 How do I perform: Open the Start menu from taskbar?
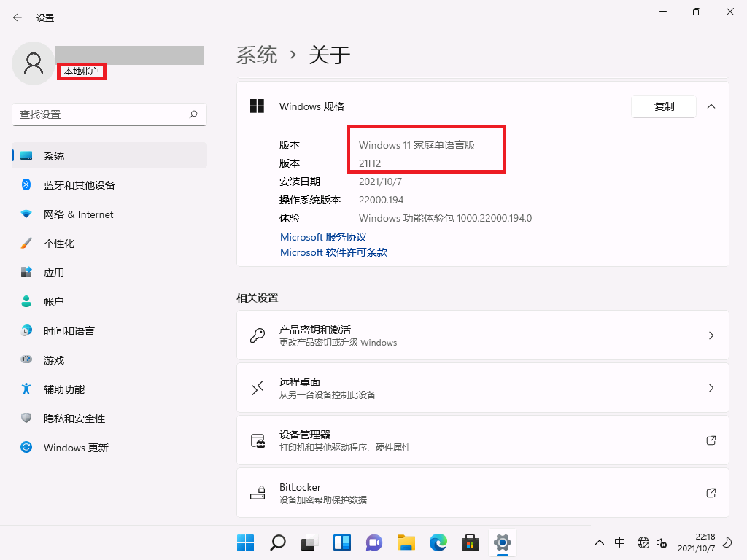(x=245, y=542)
